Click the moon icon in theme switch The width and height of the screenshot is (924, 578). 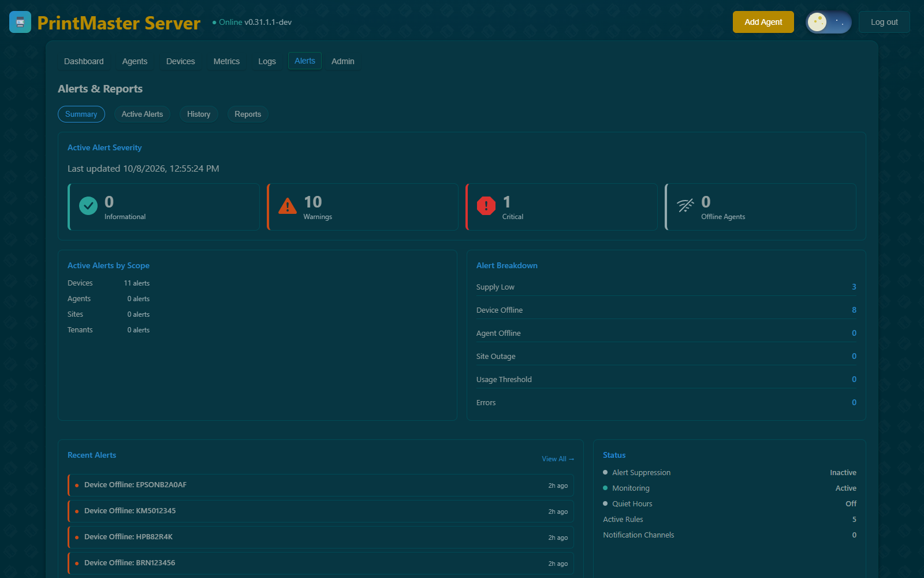pos(817,22)
